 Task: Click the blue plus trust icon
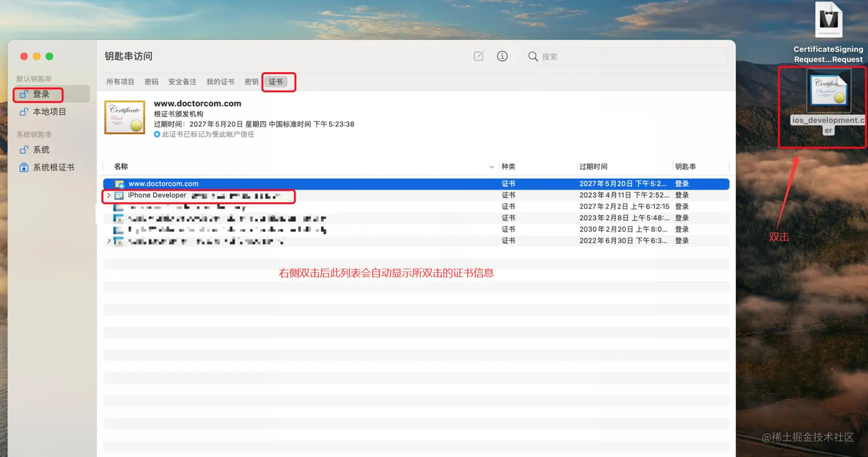click(x=157, y=134)
